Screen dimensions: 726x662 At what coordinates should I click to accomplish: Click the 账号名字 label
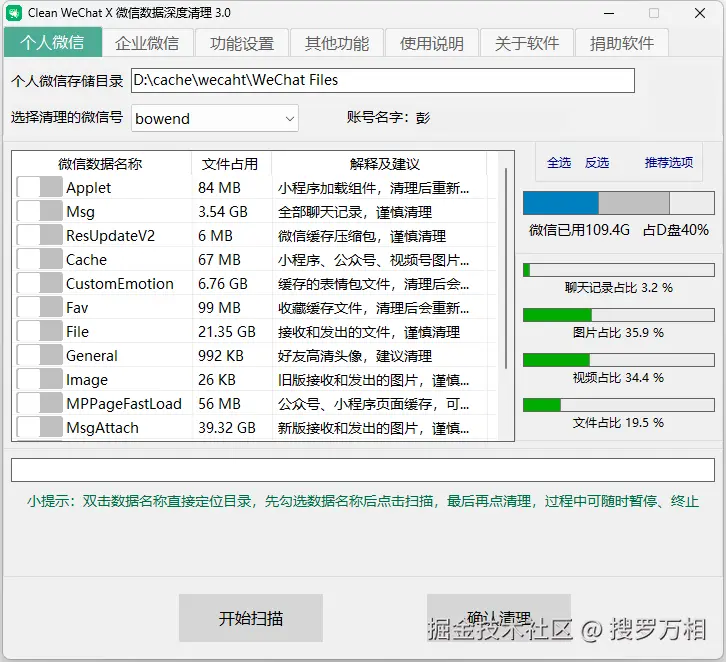click(378, 117)
